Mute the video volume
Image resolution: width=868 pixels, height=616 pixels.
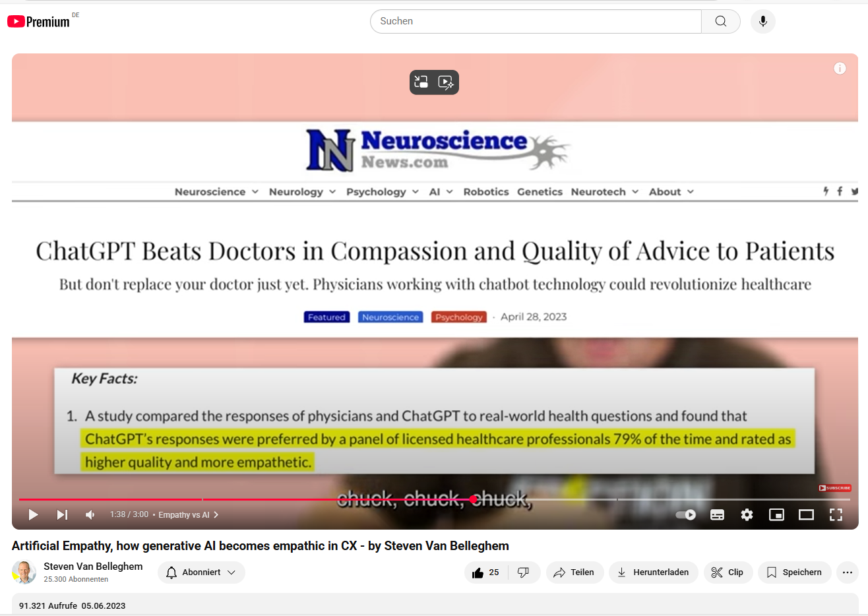point(90,514)
